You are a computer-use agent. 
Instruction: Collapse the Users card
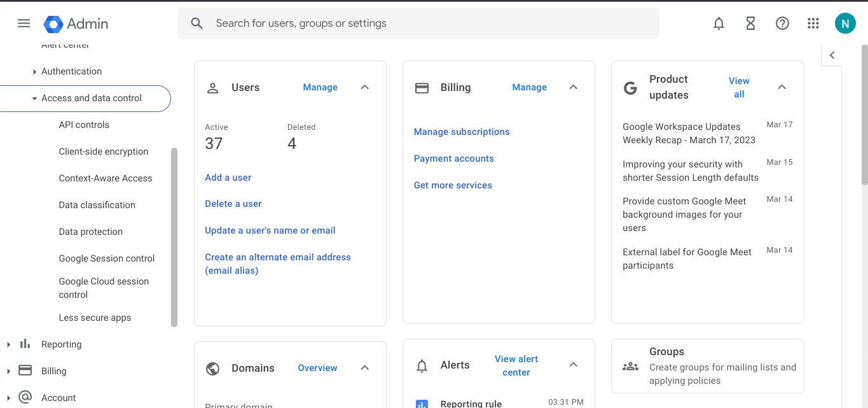point(365,87)
